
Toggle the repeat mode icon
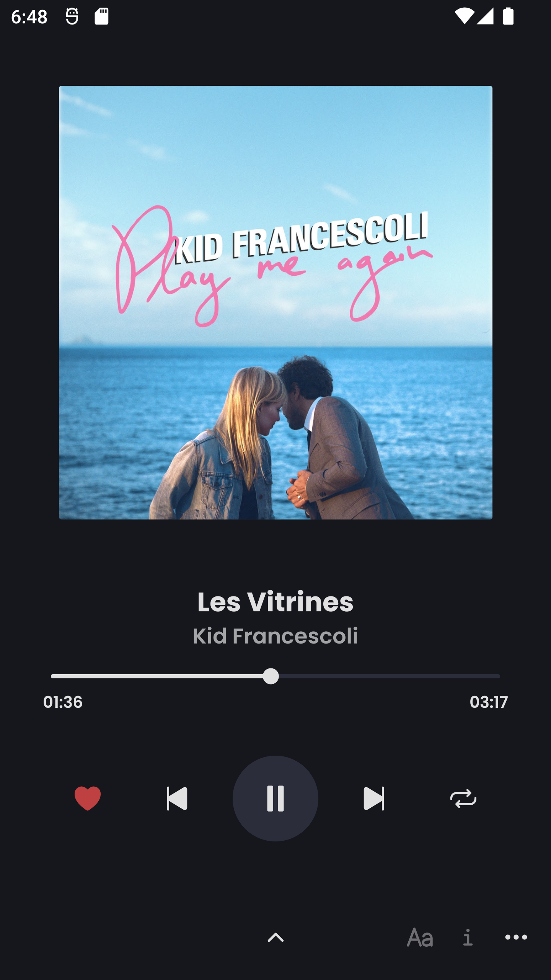tap(463, 799)
